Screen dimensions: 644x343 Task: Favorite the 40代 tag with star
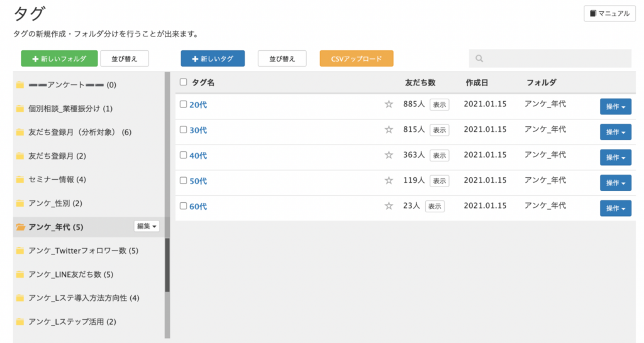coord(389,155)
